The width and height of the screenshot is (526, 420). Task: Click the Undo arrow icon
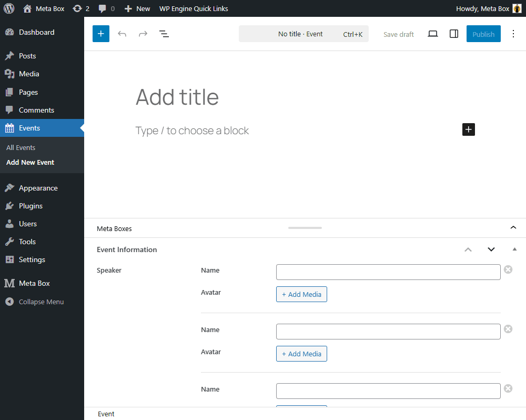click(x=122, y=34)
